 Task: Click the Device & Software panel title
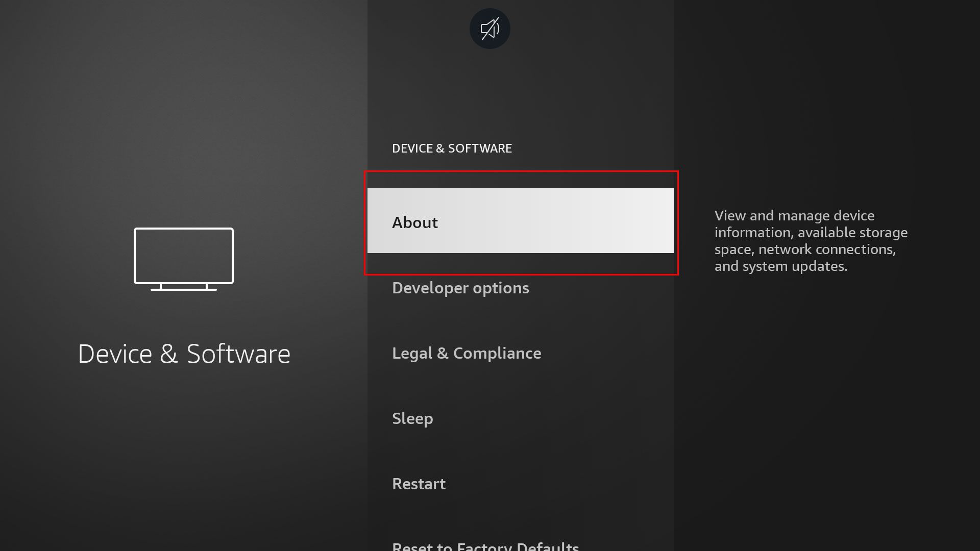[x=184, y=353]
